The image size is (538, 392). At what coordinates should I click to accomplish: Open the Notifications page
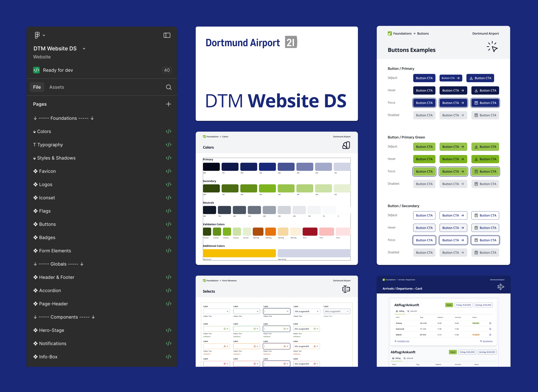[50, 343]
